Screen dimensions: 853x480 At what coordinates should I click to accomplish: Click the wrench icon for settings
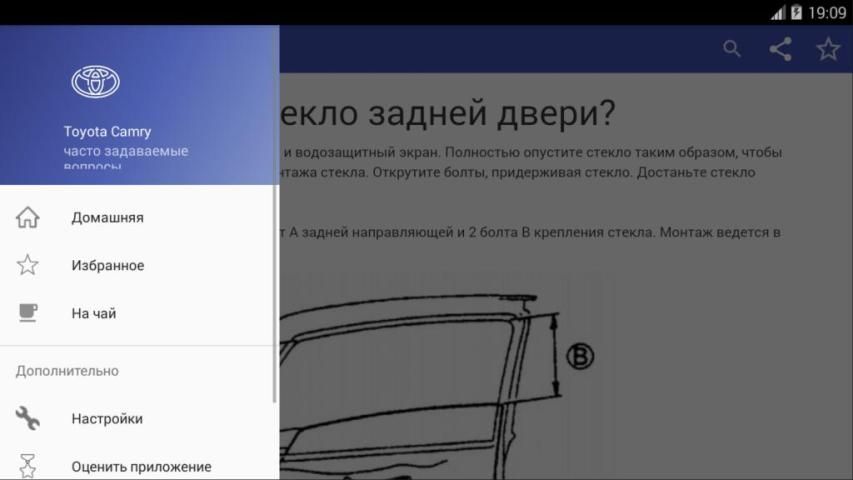[28, 419]
